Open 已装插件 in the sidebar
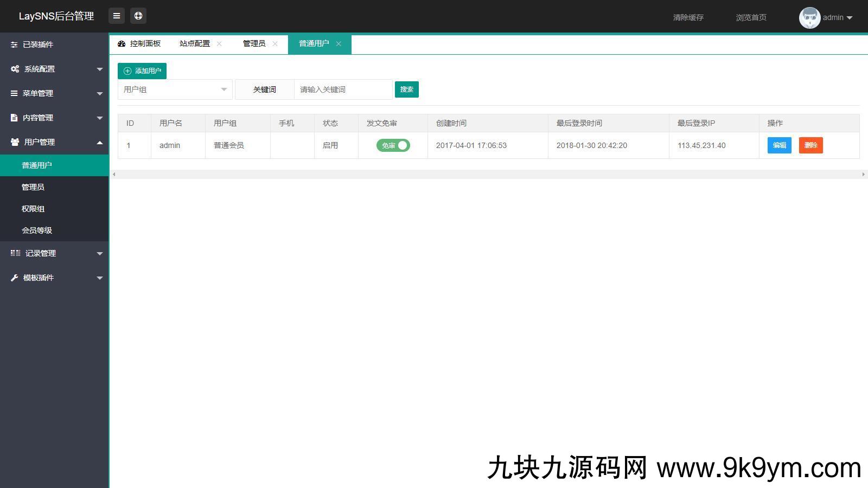This screenshot has width=868, height=488. click(38, 44)
